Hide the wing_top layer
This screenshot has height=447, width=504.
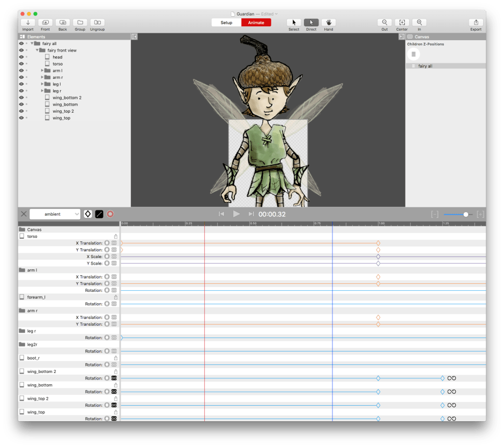(x=21, y=118)
